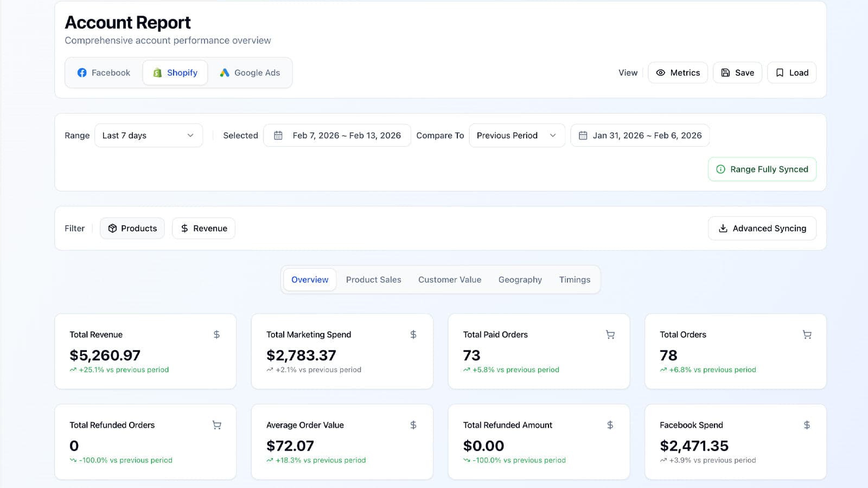Click dollar icon on Total Revenue card
Image resolution: width=868 pixels, height=488 pixels.
coord(216,335)
